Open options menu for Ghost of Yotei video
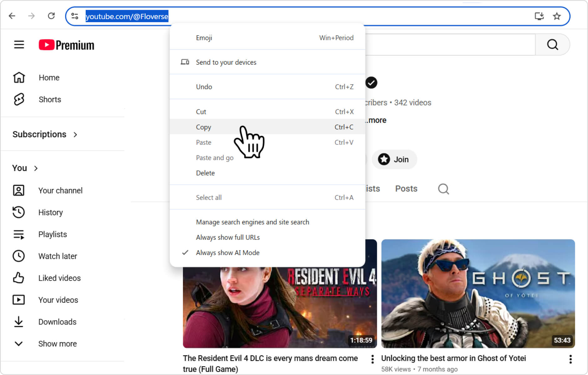 coord(570,359)
